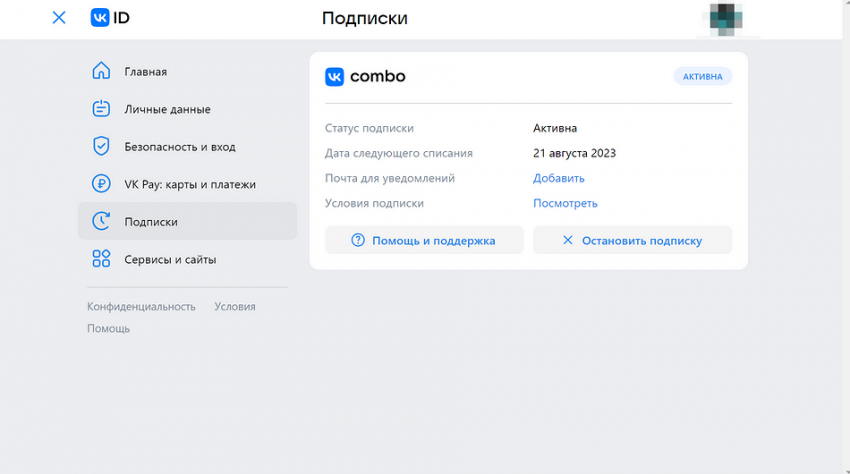Click the VK Pay ruble icon

pyautogui.click(x=101, y=184)
